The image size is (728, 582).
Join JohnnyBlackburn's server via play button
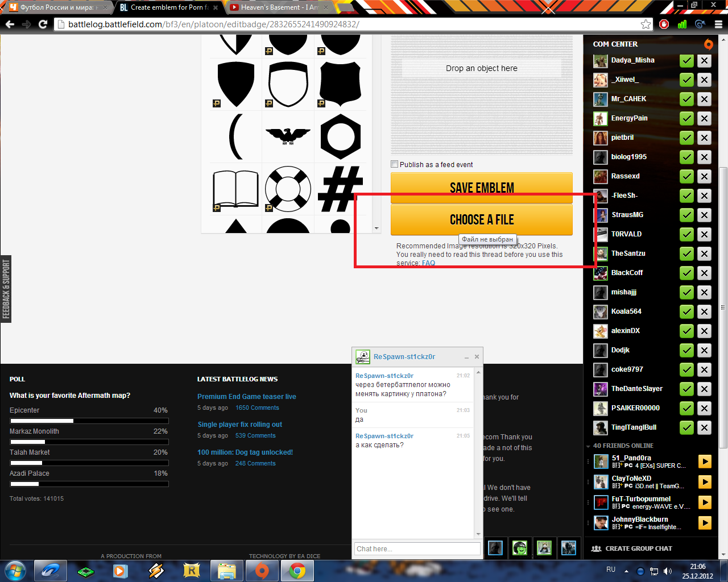coord(705,523)
